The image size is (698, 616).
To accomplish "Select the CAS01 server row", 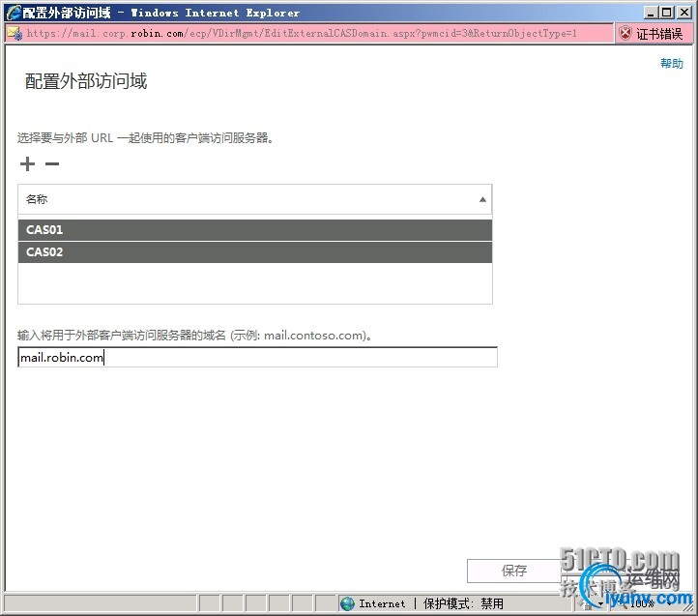I will [x=255, y=230].
